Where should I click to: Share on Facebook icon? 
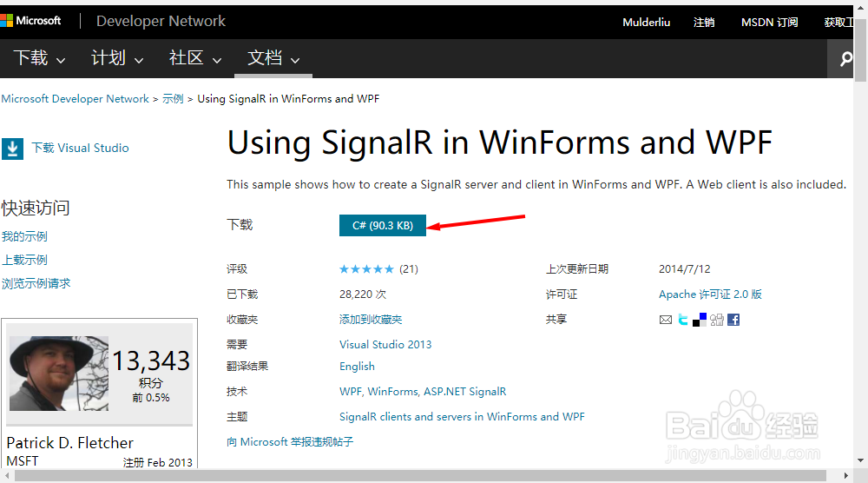[733, 320]
